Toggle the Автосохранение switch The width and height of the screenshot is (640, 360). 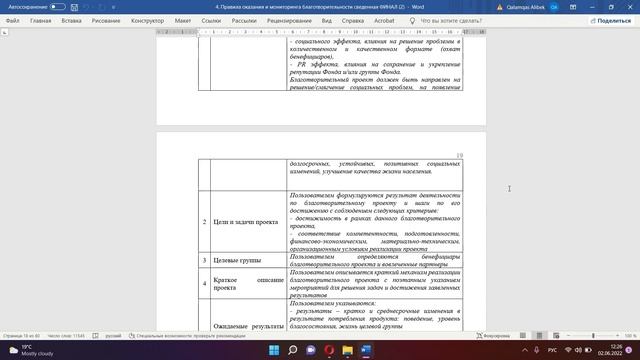point(58,7)
